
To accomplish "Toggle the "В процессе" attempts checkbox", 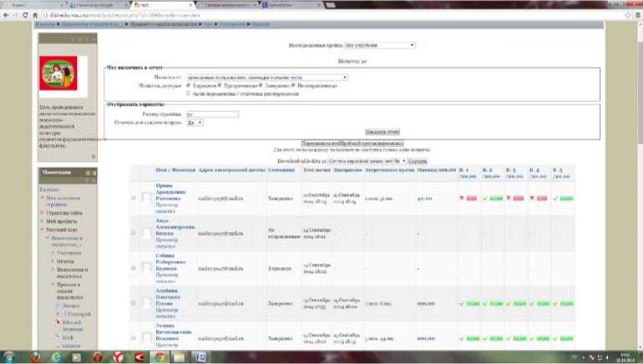I will click(x=190, y=85).
